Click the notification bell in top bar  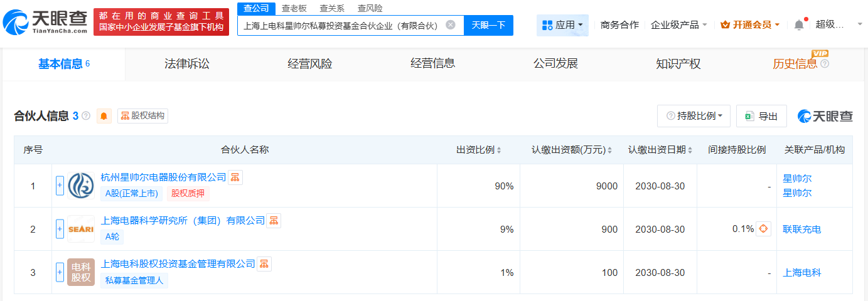[799, 25]
